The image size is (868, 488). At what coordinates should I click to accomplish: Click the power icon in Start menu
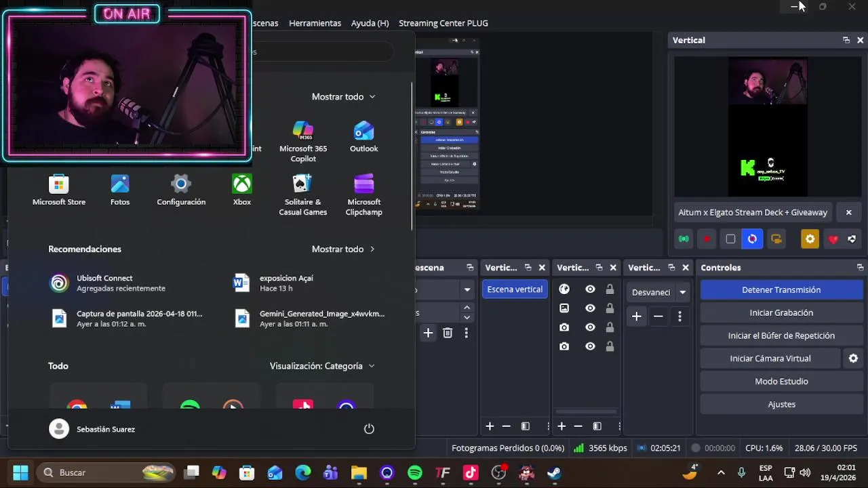pos(369,428)
